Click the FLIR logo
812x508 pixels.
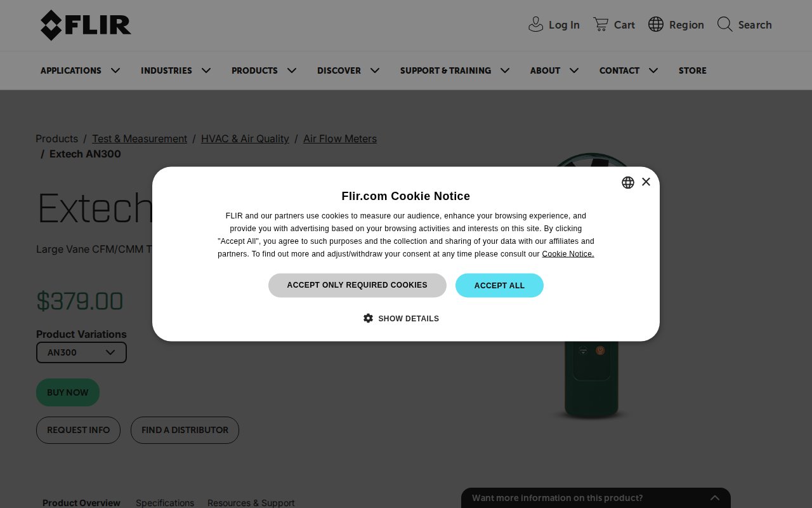coord(86,25)
